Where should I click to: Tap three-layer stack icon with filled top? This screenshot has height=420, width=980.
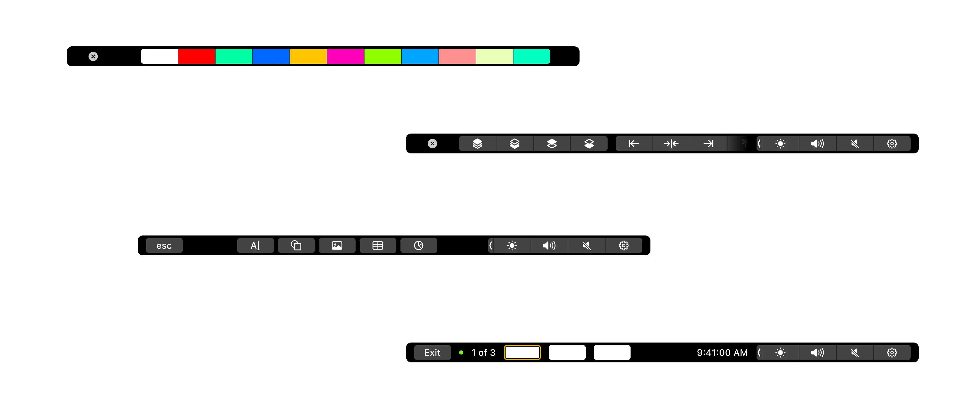coord(477,144)
